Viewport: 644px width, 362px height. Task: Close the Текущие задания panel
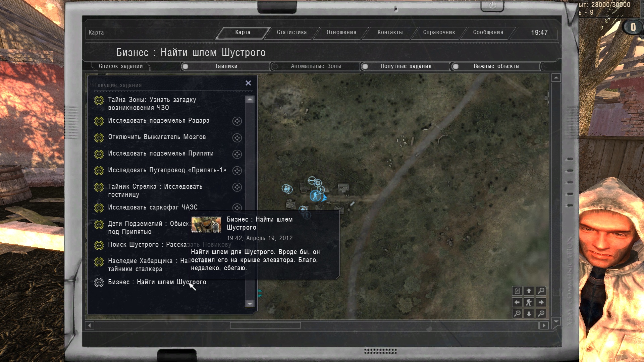click(248, 83)
